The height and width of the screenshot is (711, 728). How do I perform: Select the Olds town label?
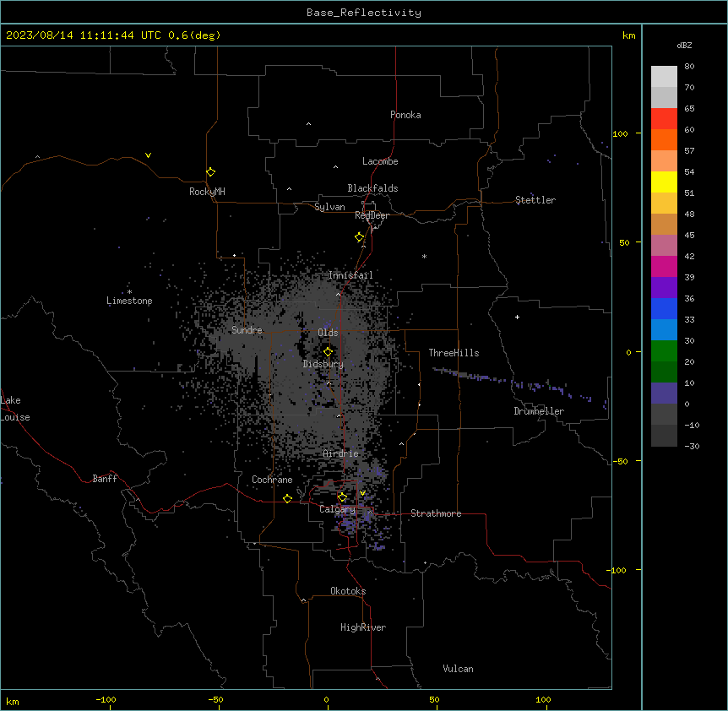pos(328,333)
